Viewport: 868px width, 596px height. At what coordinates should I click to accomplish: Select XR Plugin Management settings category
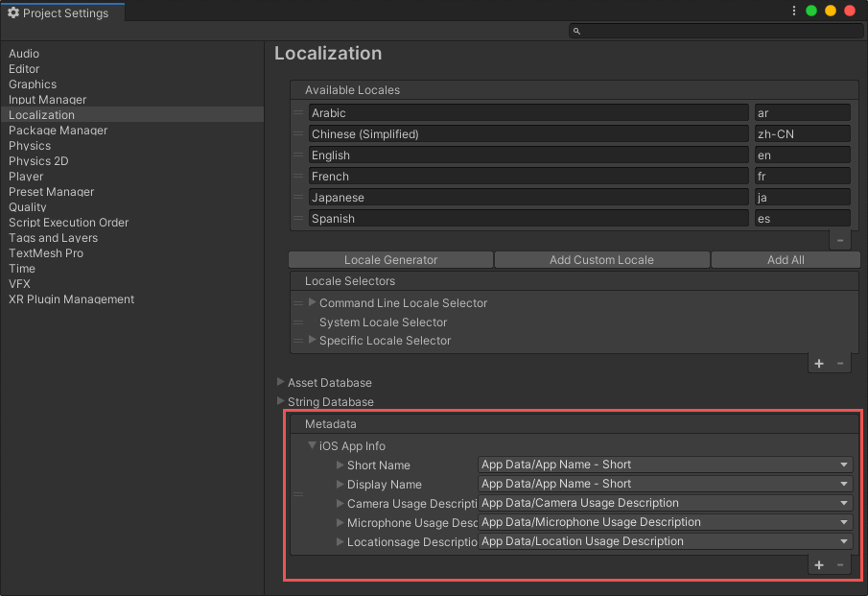(71, 299)
